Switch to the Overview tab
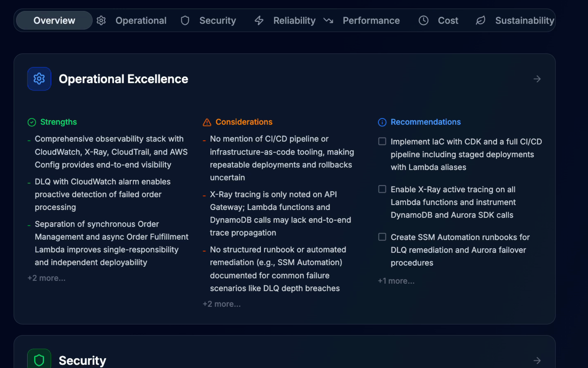Image resolution: width=588 pixels, height=368 pixels. click(54, 20)
